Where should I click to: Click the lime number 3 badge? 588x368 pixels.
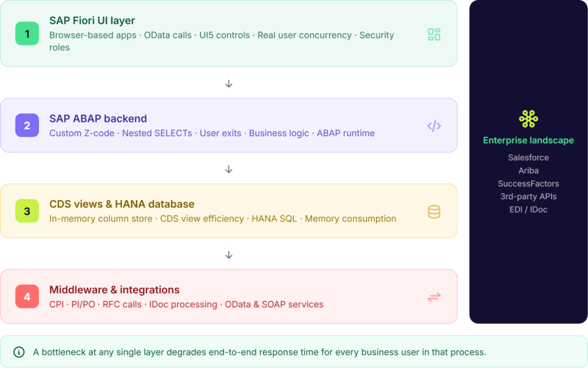pos(27,211)
